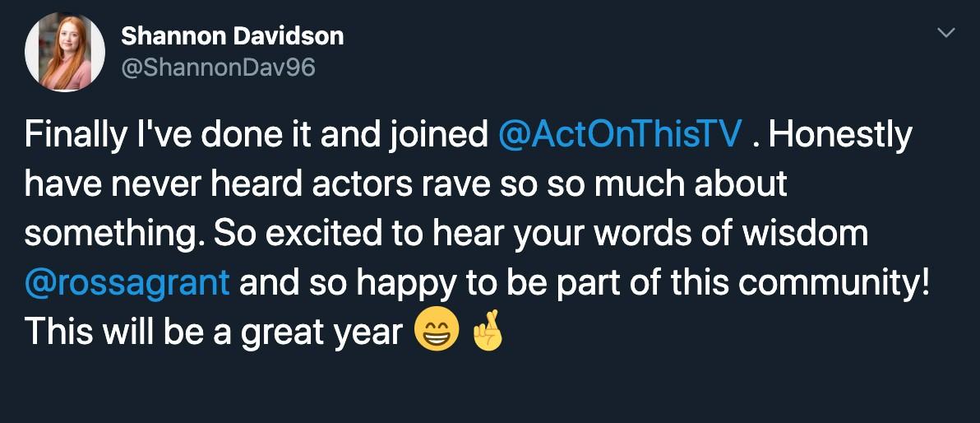This screenshot has height=423, width=980.
Task: Click Shannon Davidson's profile photo
Action: coord(66,53)
